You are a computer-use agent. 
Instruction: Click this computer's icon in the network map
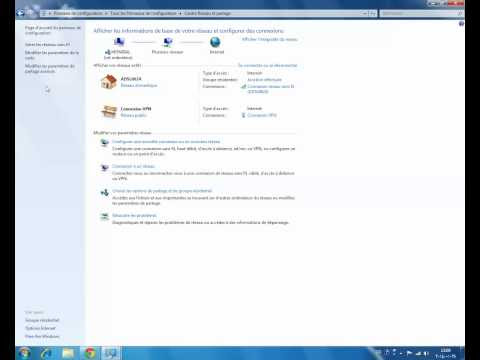(119, 42)
